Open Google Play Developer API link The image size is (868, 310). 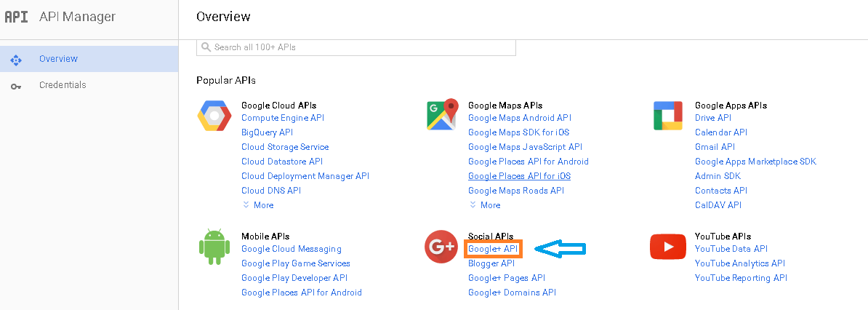pos(294,278)
